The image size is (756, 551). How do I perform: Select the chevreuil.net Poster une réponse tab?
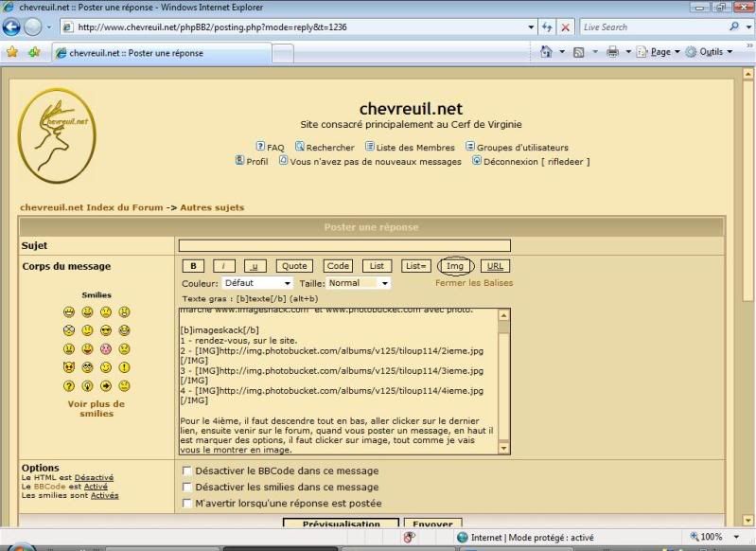(x=161, y=53)
